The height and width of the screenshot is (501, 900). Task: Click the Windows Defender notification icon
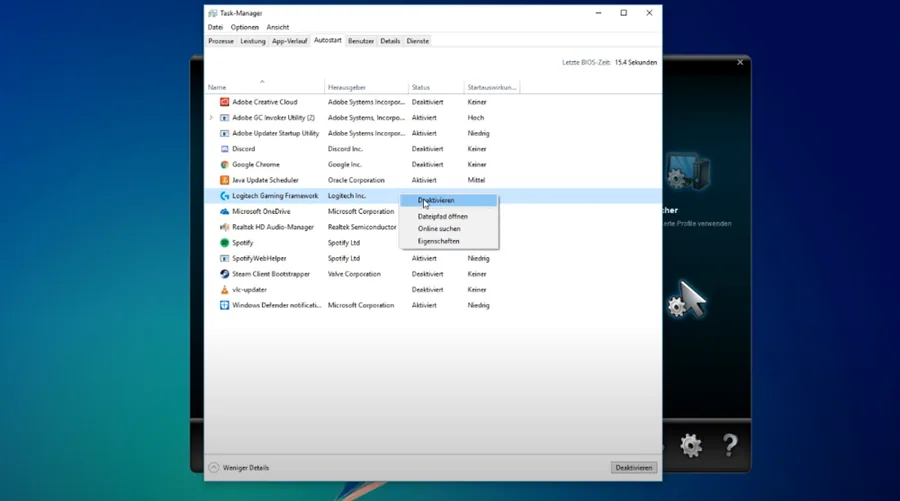(x=224, y=305)
